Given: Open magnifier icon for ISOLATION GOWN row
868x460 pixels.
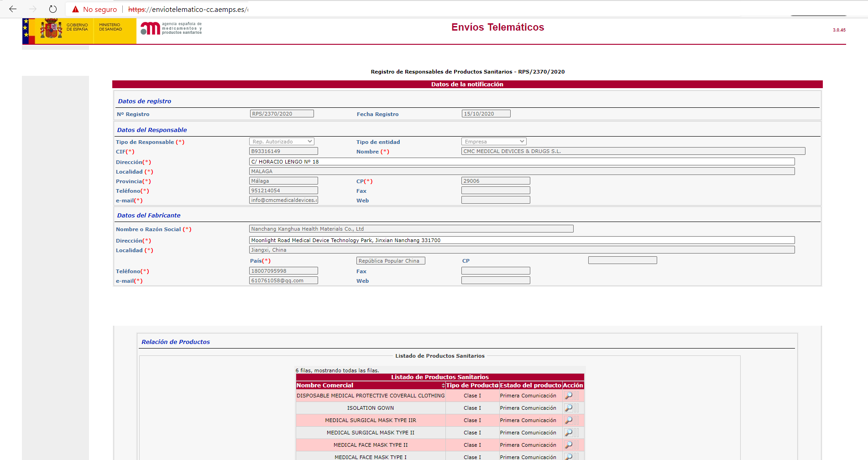Looking at the screenshot, I should click(569, 408).
